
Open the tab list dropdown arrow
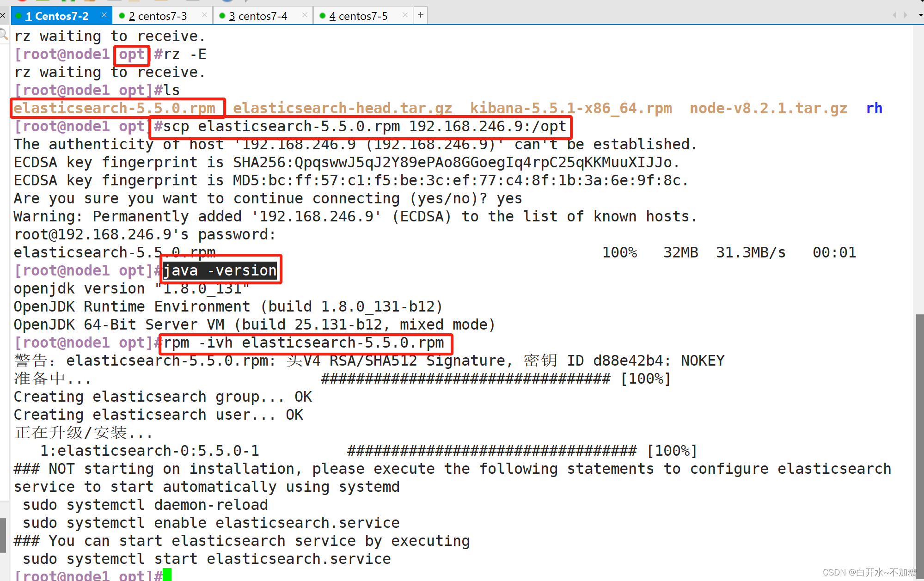point(920,15)
